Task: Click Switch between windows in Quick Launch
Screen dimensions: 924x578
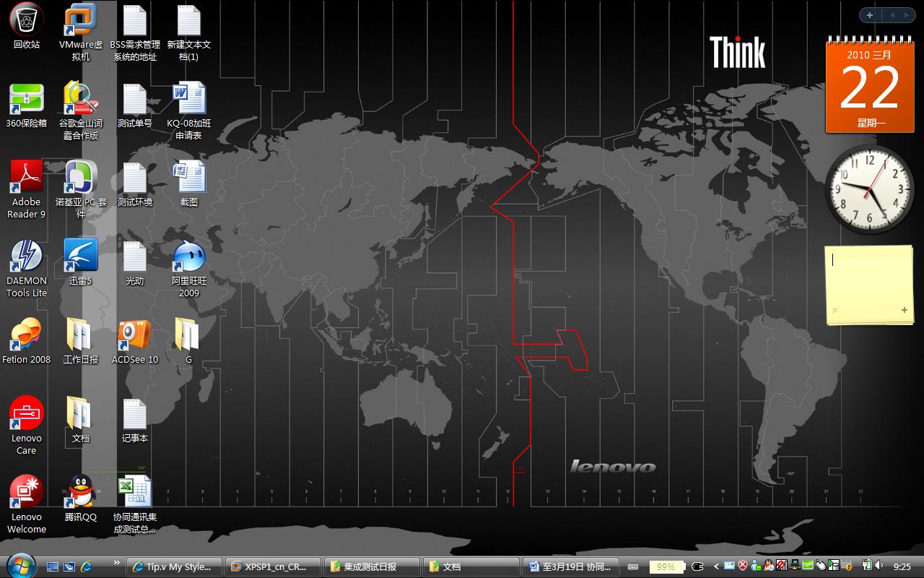Action: (69, 566)
